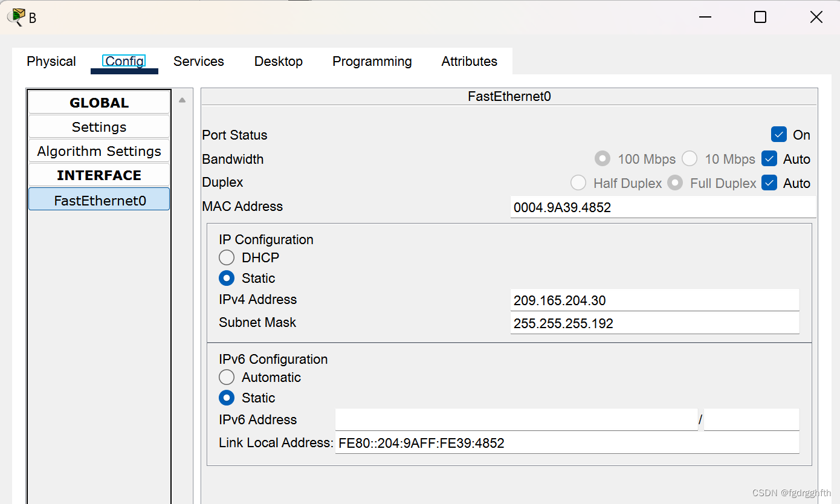Toggle Duplex Auto checkbox
The height and width of the screenshot is (504, 840).
pos(769,183)
